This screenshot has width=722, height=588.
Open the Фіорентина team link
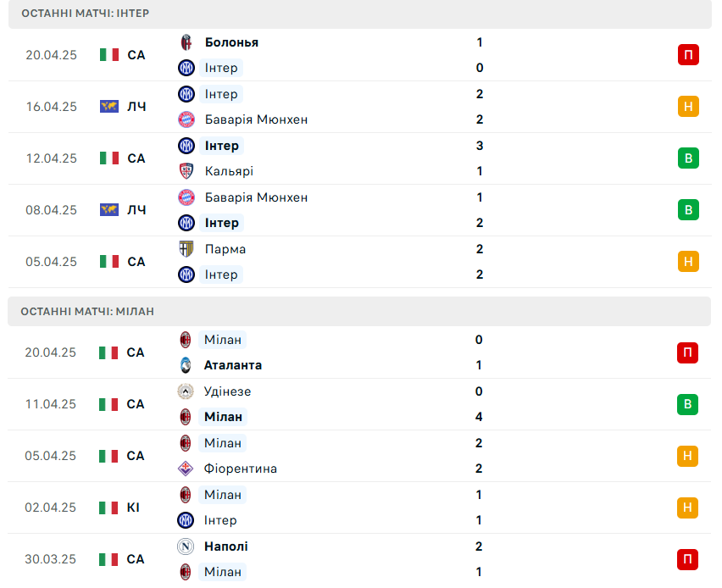pos(241,469)
